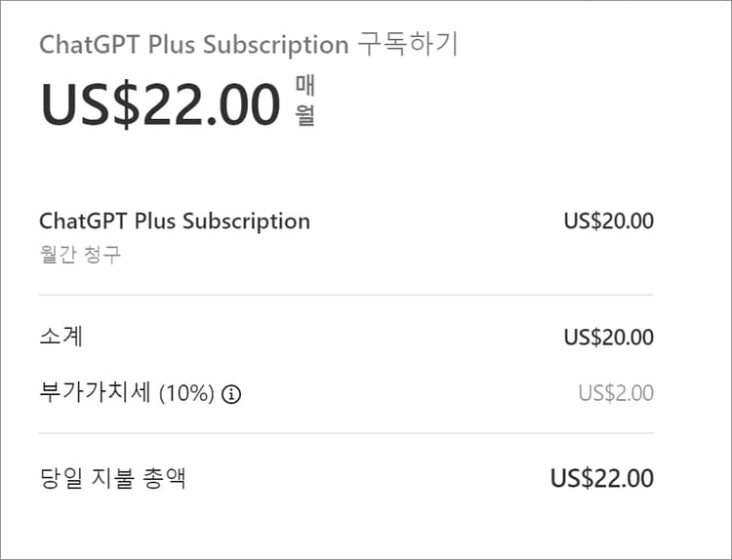
Task: Click the large US$22.00 monthly price
Action: pyautogui.click(x=160, y=104)
